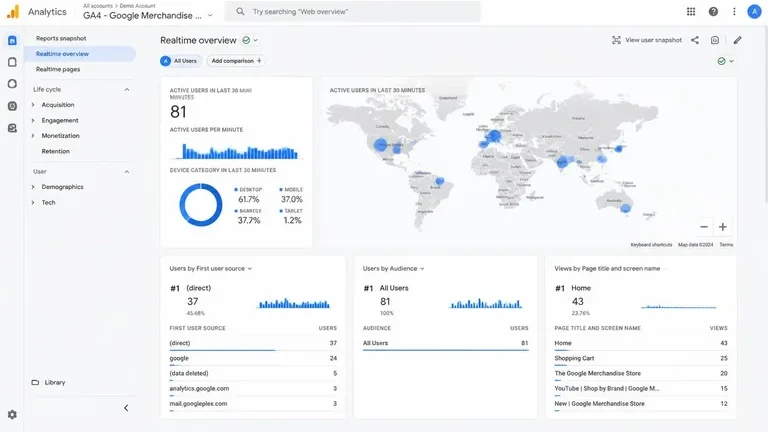The image size is (768, 432).
Task: Click the (direct) first user source row
Action: tap(253, 343)
